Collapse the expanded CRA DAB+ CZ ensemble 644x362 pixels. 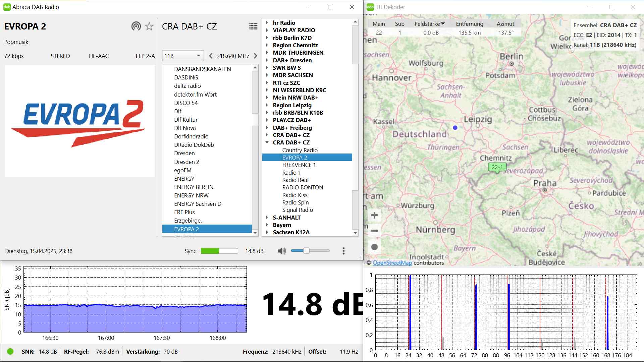(x=267, y=142)
